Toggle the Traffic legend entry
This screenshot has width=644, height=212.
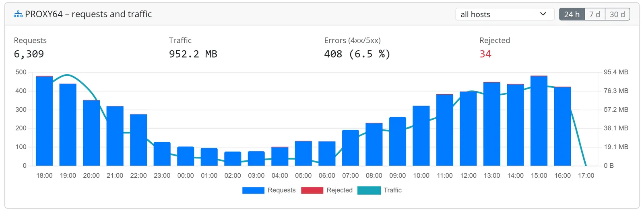click(380, 190)
